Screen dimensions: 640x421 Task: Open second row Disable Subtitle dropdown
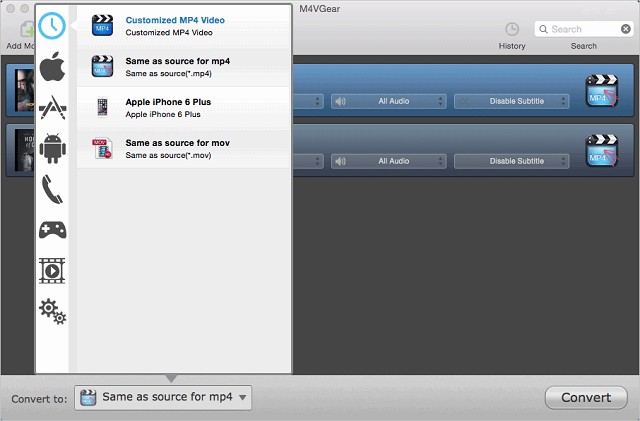pyautogui.click(x=511, y=161)
